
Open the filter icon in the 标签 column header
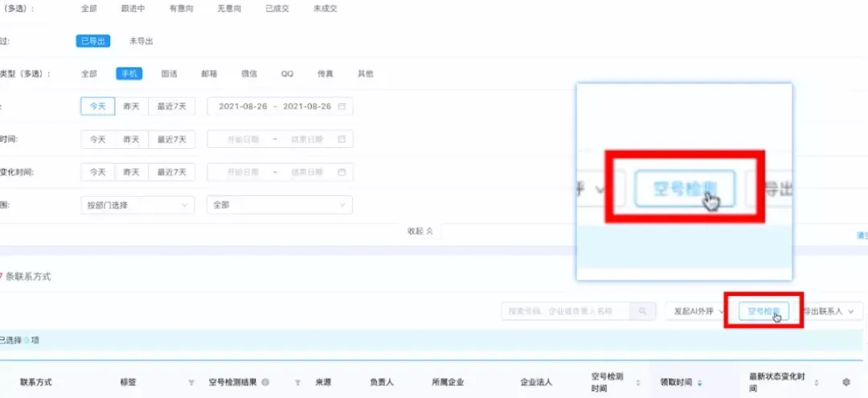191,383
